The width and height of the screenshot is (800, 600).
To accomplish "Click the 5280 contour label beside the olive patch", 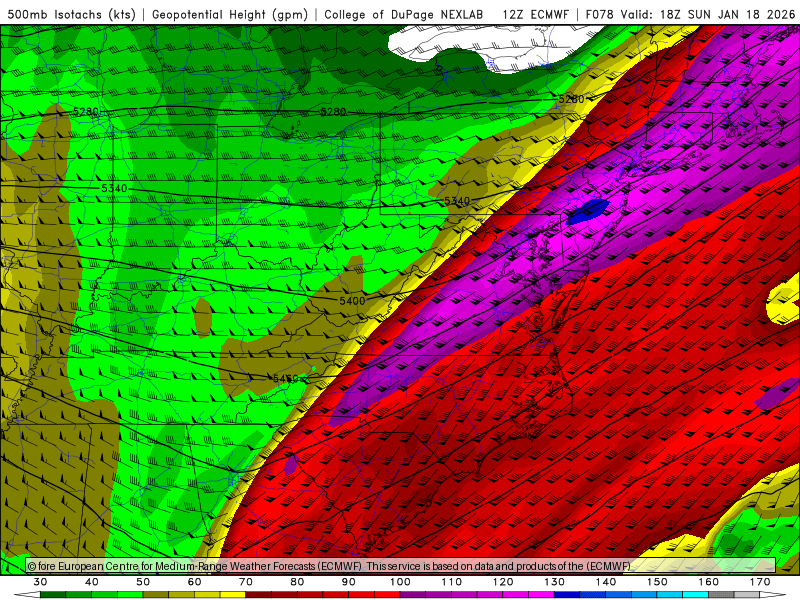I will click(x=85, y=111).
